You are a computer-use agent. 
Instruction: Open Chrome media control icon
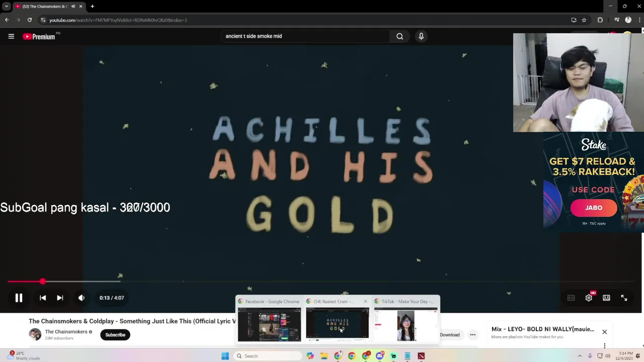(x=617, y=20)
